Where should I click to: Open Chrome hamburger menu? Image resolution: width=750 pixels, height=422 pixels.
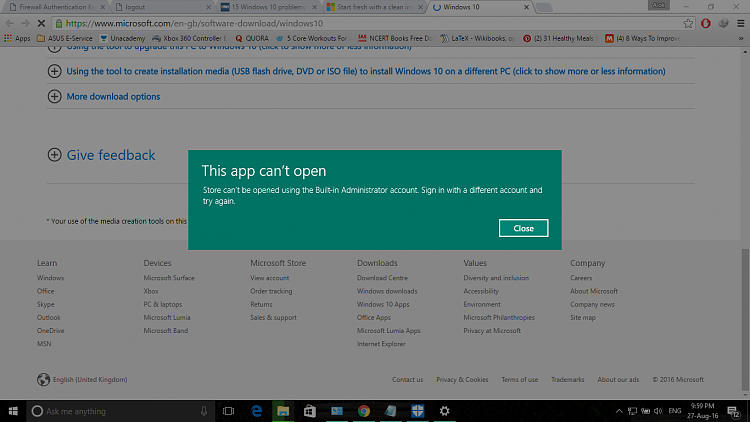coord(740,23)
